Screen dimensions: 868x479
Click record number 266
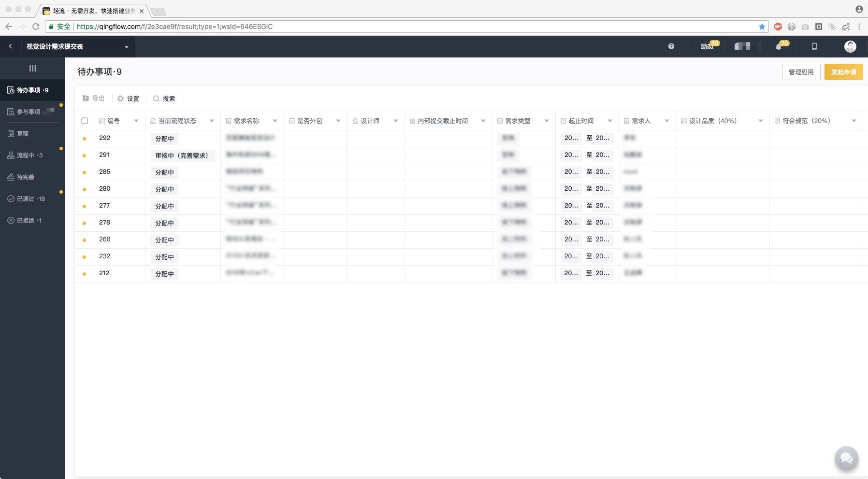pos(104,239)
